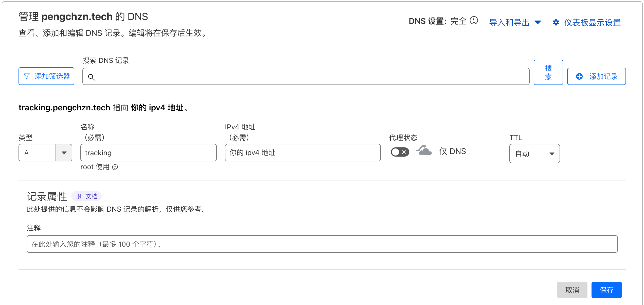The width and height of the screenshot is (644, 305).
Task: Open the record type A dropdown
Action: (64, 153)
